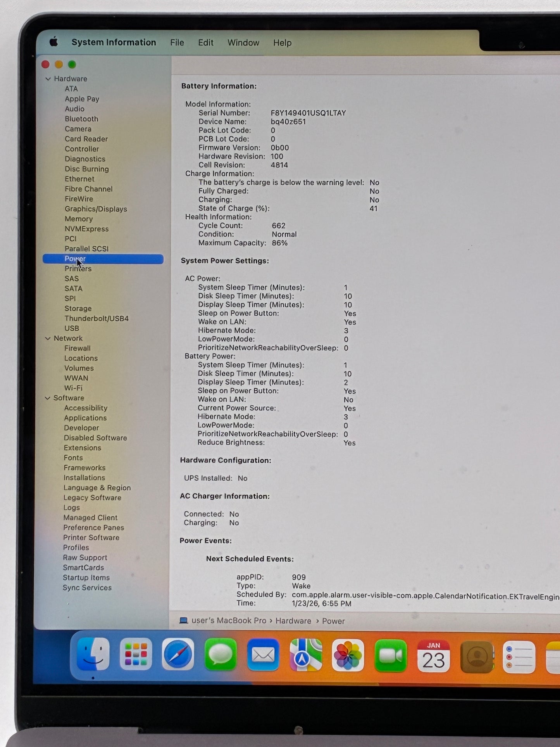Open Mail app in the Dock
The image size is (560, 747).
(x=263, y=655)
